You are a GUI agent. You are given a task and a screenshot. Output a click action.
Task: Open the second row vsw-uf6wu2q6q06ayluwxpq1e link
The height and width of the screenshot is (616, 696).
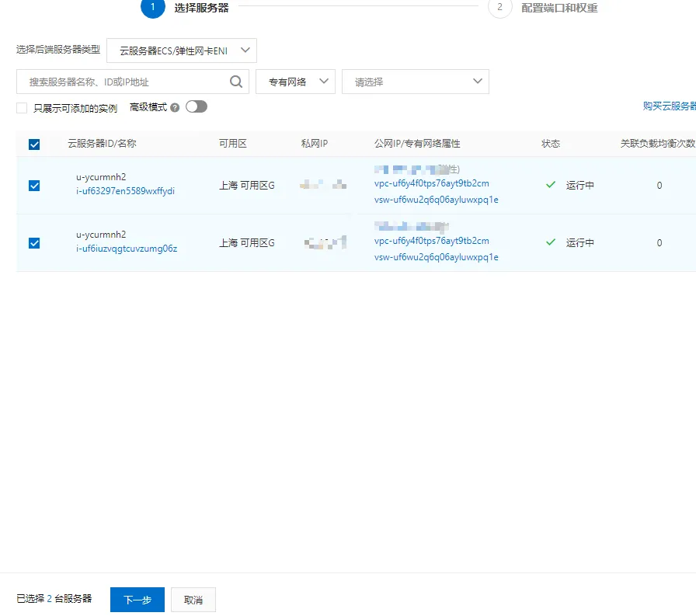tap(437, 257)
